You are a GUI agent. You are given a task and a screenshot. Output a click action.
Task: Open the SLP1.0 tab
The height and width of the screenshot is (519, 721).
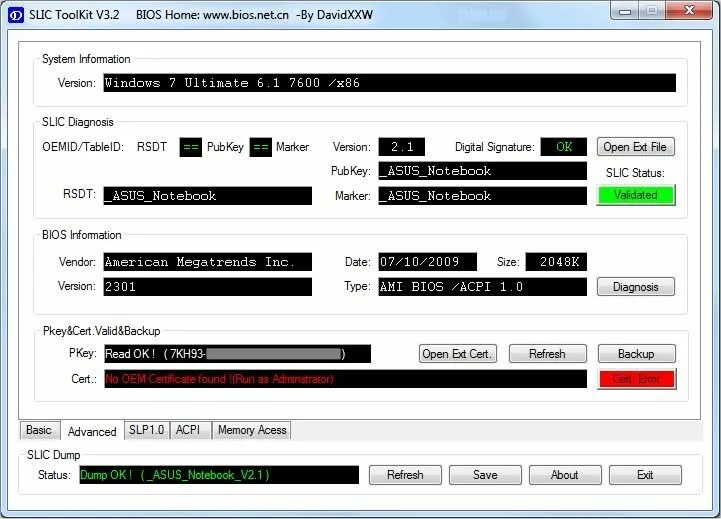tap(147, 430)
